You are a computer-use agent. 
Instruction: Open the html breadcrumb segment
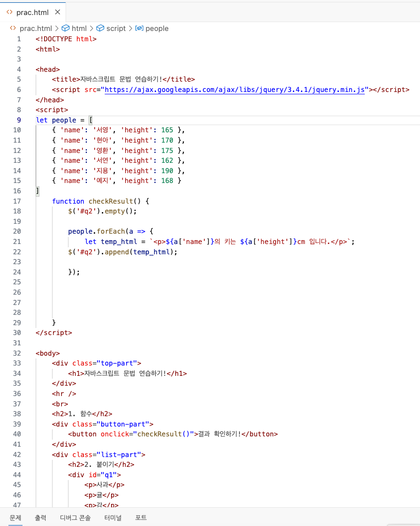(79, 29)
